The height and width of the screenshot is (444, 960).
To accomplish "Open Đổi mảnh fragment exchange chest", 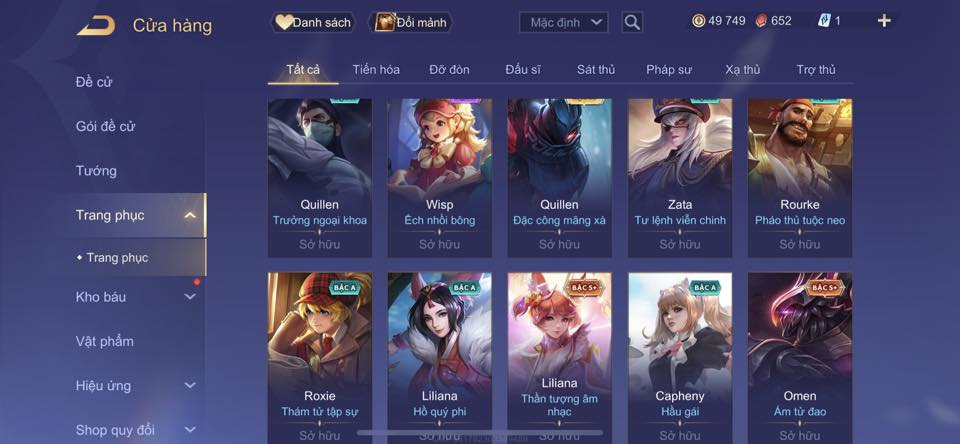I will point(410,23).
